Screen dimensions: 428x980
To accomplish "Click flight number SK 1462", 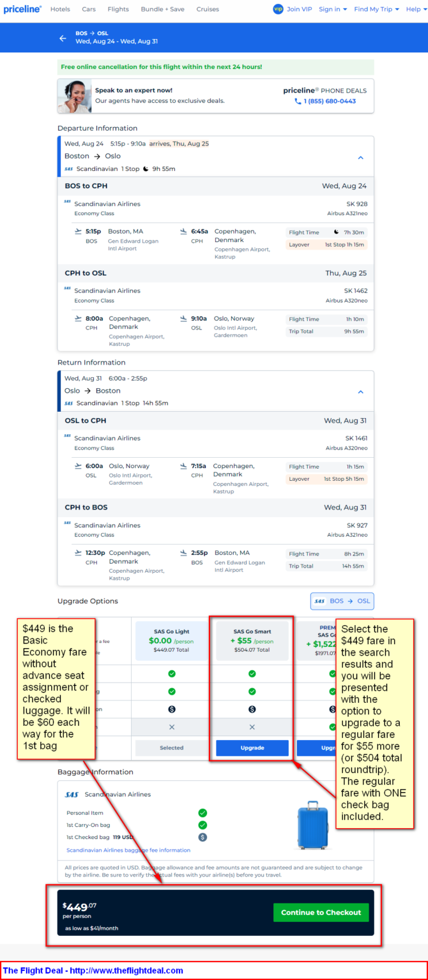I will click(355, 291).
